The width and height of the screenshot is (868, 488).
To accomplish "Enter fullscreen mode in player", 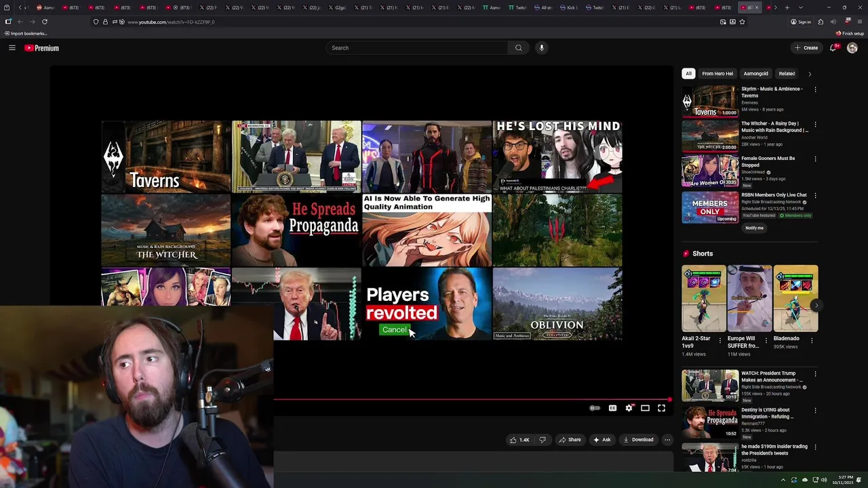I will pos(662,408).
